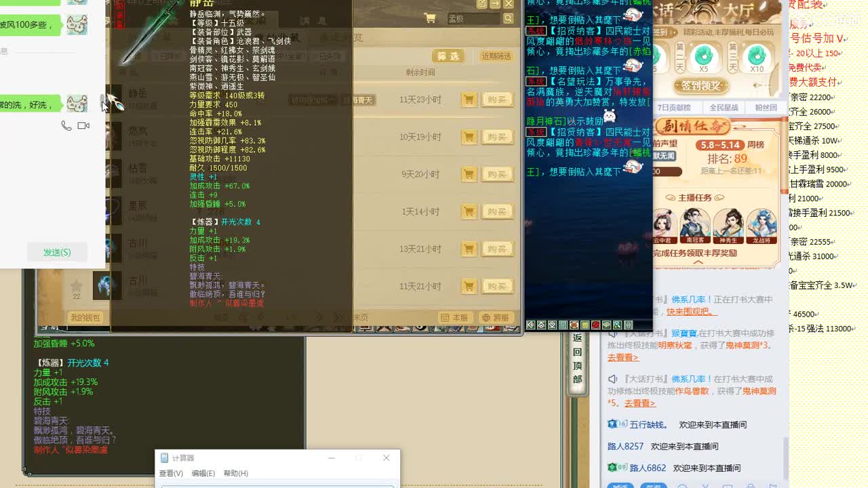The height and width of the screenshot is (488, 868).
Task: Click the arrow icon in market window header
Action: tap(495, 3)
